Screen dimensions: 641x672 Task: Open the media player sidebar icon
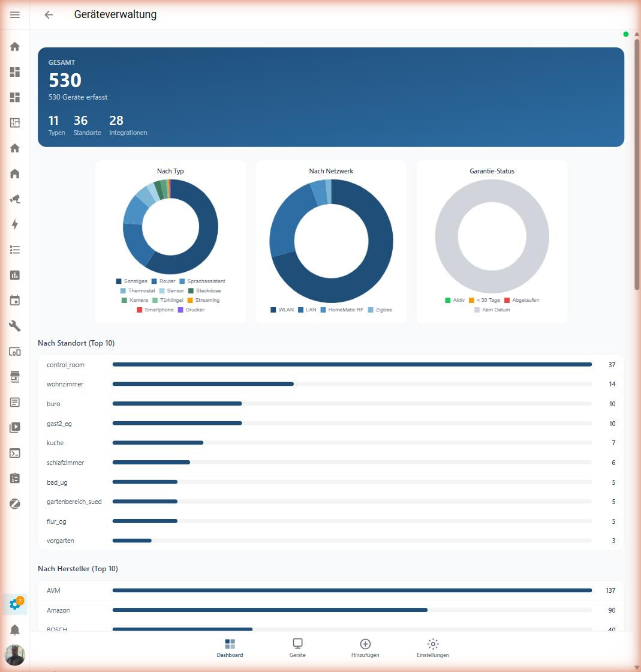[15, 428]
